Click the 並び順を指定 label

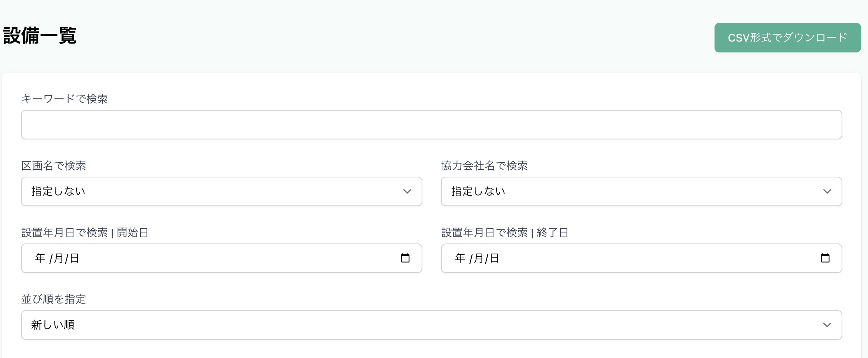pyautogui.click(x=54, y=299)
